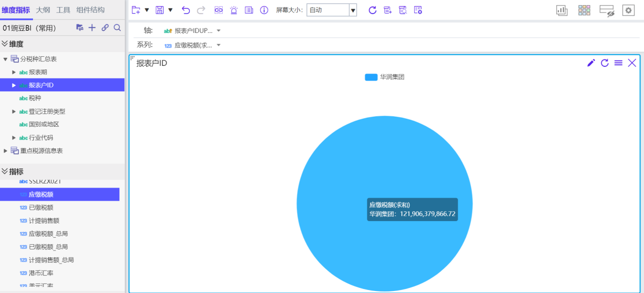This screenshot has width=644, height=293.
Task: Switch to the 维度指标 tab
Action: [x=16, y=10]
